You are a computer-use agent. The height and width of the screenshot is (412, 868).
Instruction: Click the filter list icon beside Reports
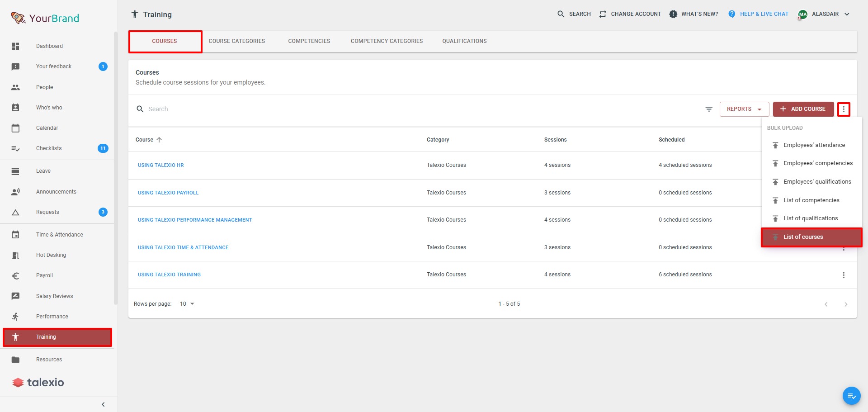click(709, 109)
